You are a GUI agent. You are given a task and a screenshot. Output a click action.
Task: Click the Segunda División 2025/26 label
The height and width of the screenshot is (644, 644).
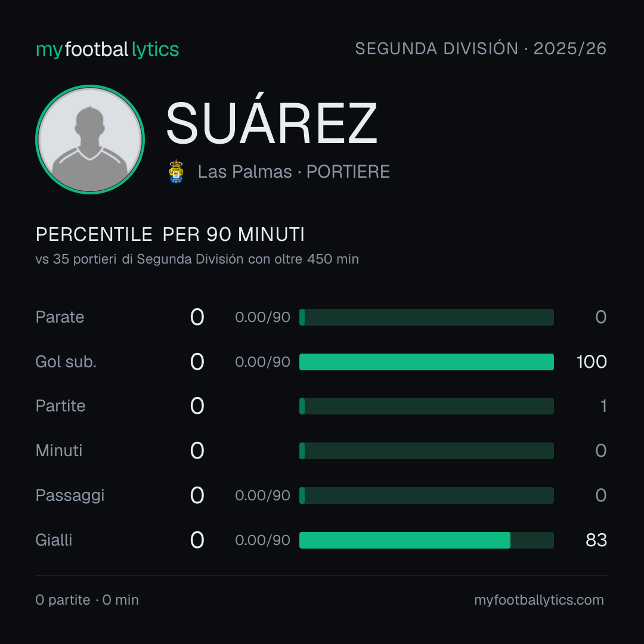(481, 49)
